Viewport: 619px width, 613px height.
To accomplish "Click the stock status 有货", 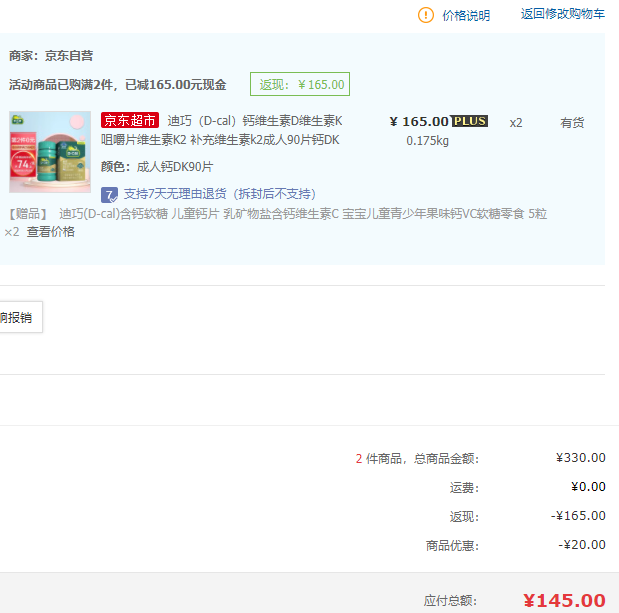I will pos(572,123).
